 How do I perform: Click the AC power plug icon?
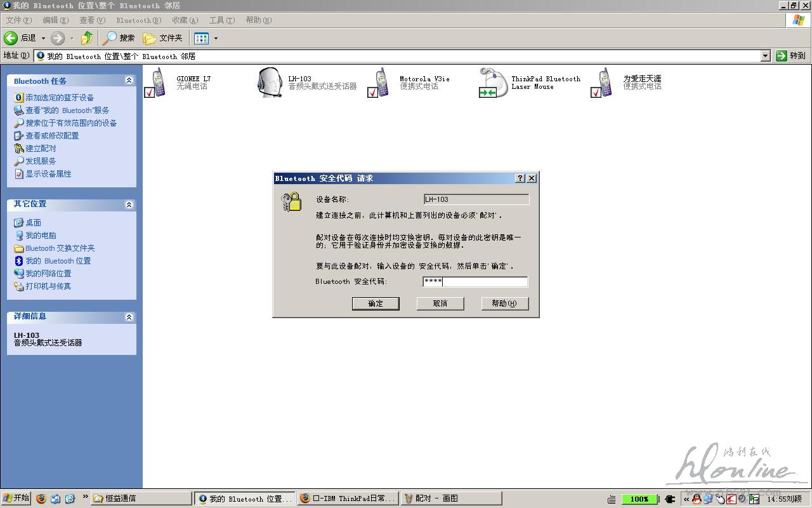pyautogui.click(x=670, y=499)
